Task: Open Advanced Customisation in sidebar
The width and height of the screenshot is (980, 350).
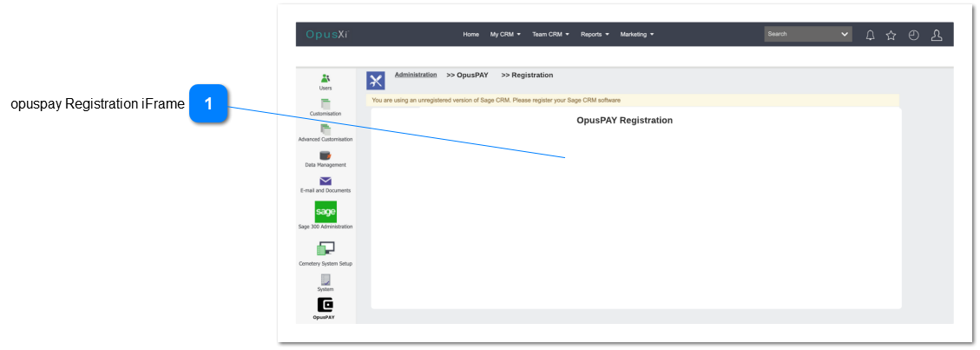Action: click(x=326, y=129)
